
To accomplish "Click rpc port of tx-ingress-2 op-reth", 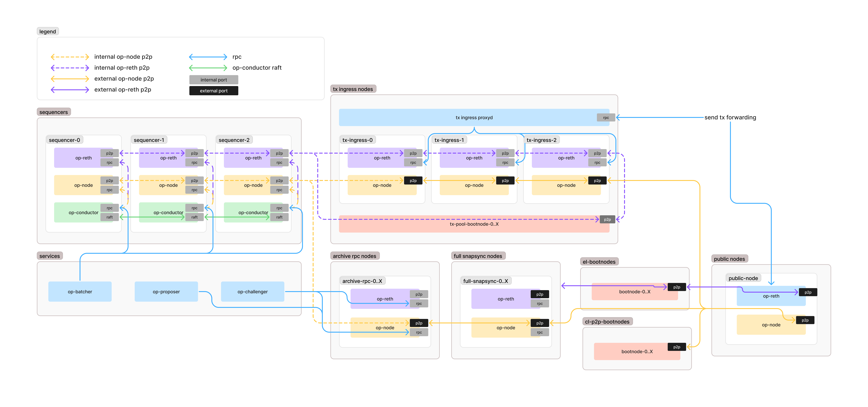I will [597, 162].
